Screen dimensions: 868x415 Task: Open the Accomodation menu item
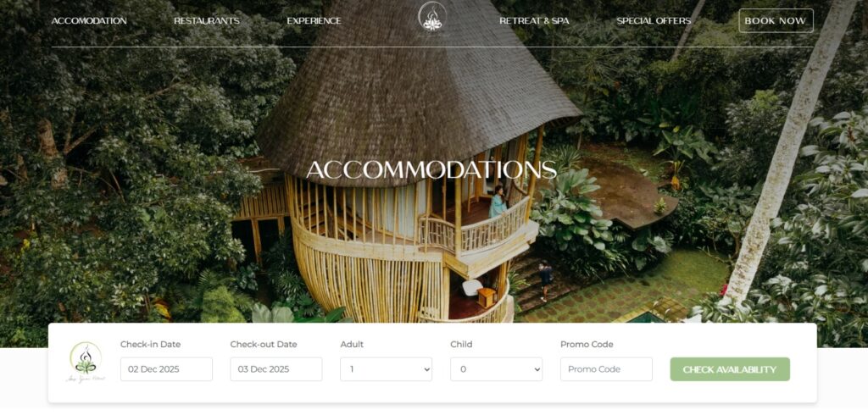(x=89, y=21)
